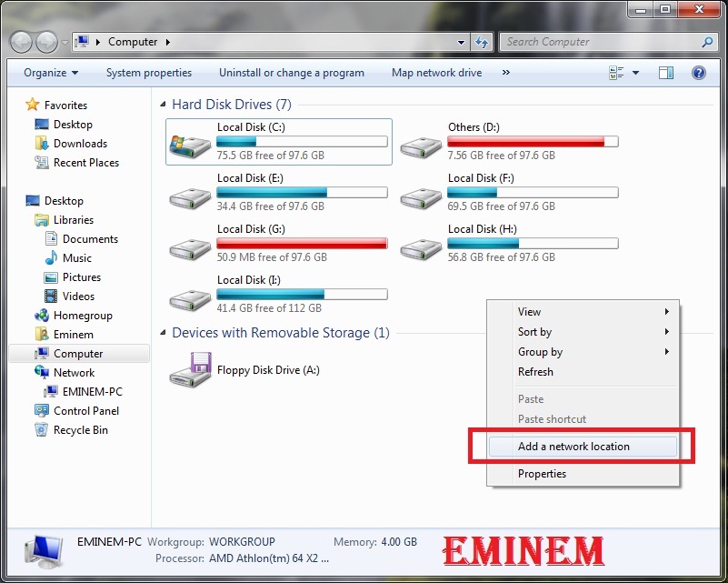Click the Others (D:) red usage bar
The height and width of the screenshot is (583, 728).
(x=533, y=142)
